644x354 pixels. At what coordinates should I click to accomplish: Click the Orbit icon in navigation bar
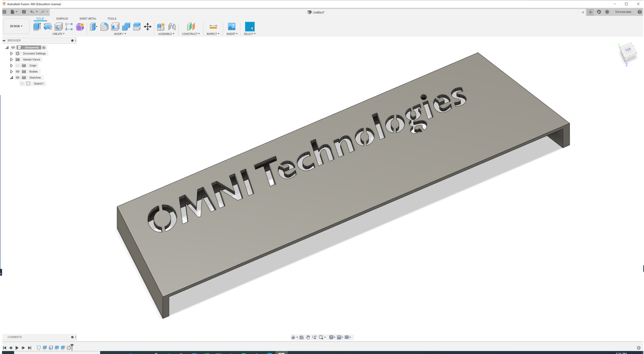pyautogui.click(x=294, y=337)
